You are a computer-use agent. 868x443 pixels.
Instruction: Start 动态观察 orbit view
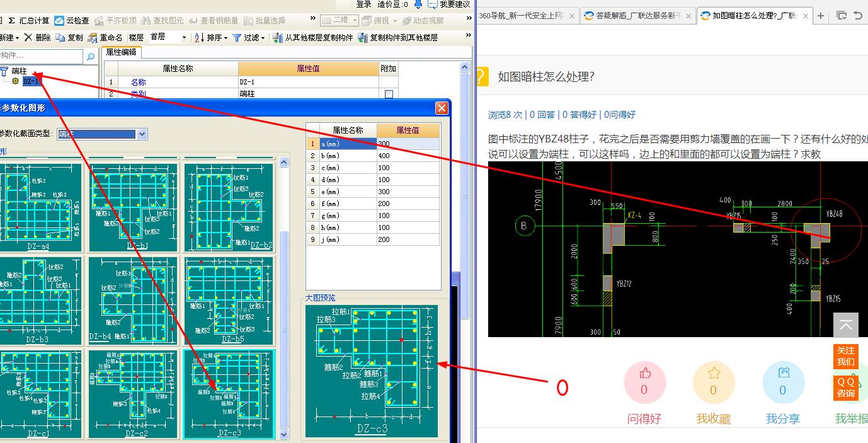tap(423, 21)
